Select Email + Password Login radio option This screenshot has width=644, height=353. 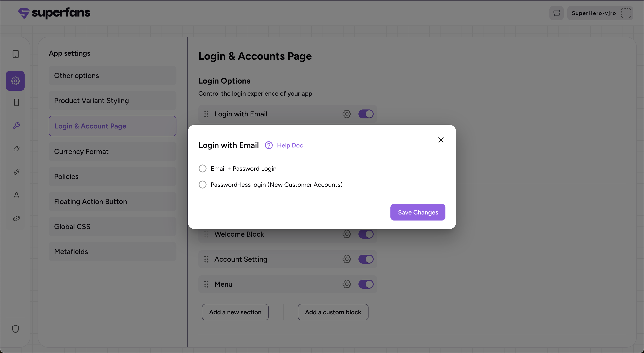(x=203, y=169)
